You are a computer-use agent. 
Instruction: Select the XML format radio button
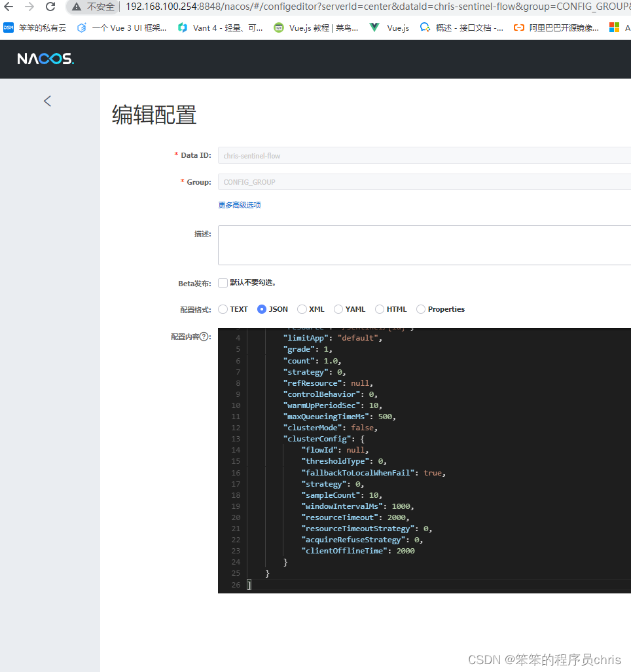[x=302, y=309]
